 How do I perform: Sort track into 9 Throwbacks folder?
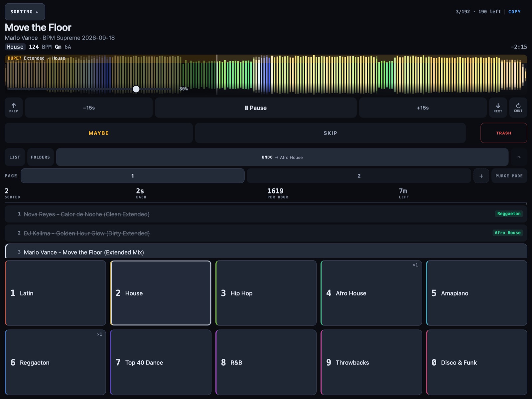371,362
